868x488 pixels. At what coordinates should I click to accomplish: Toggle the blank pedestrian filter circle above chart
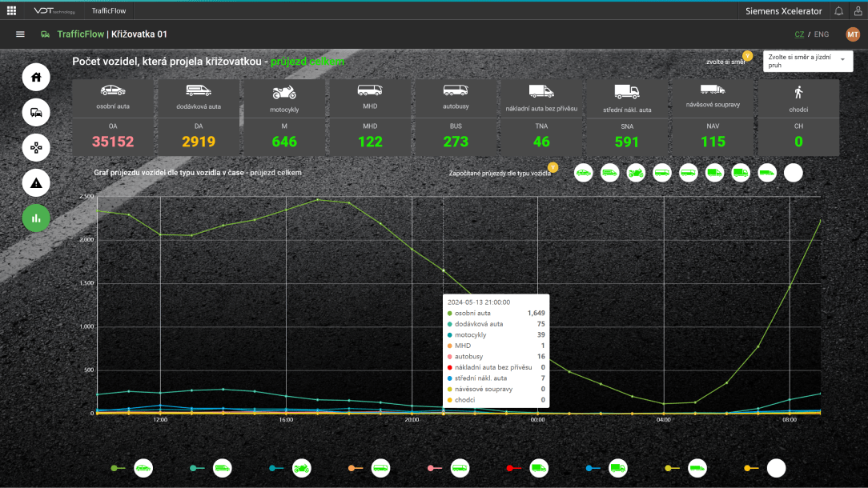tap(793, 172)
